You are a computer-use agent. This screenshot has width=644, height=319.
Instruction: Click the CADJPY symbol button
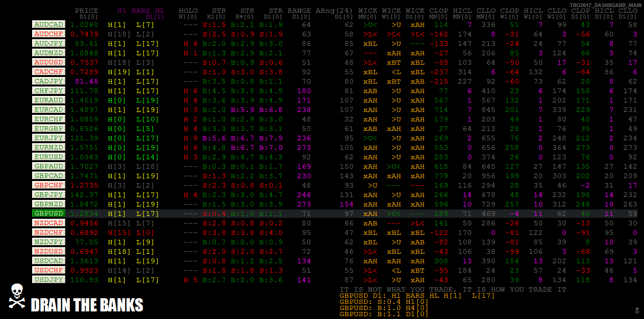point(49,81)
